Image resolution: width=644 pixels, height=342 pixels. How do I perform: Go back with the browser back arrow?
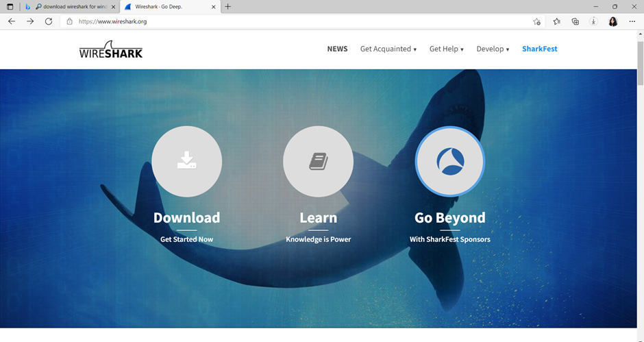pos(12,21)
